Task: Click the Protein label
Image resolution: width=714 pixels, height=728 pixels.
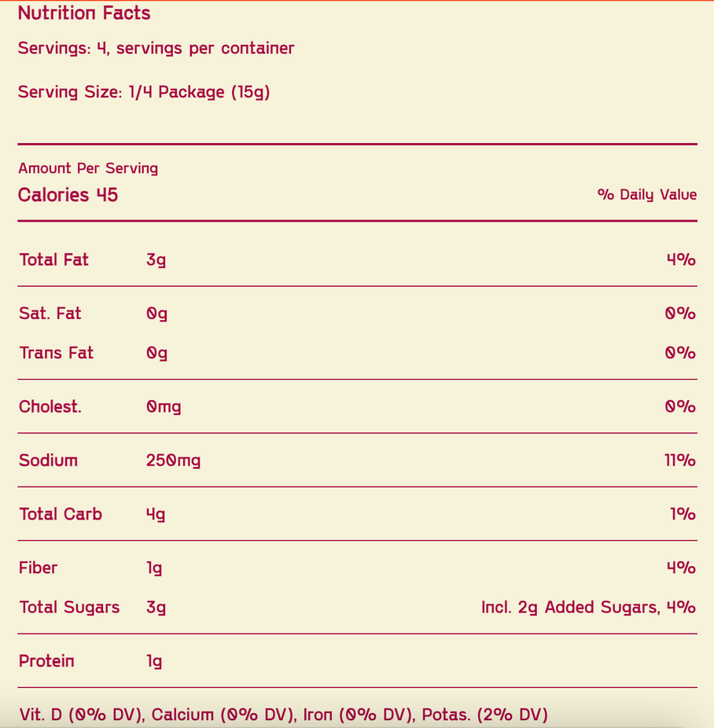Action: pos(46,661)
